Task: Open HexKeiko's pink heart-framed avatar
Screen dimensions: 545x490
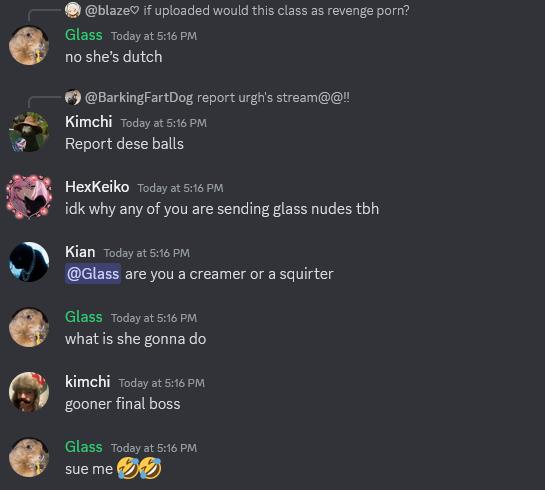Action: point(29,197)
